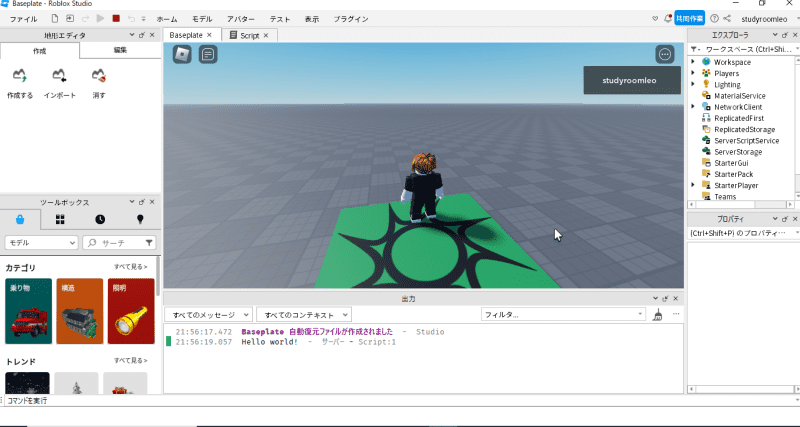Viewport: 800px width, 427px height.
Task: Open the notifications bell icon
Action: 667,18
